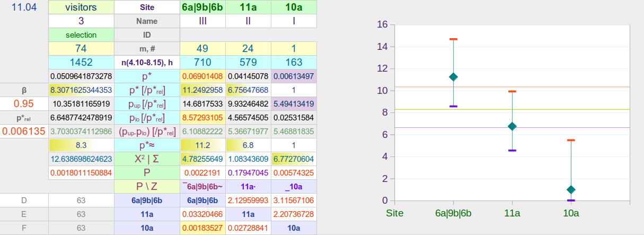Click the 'n(4.10-8.15), h' label cell
Screen dimensions: 644x235
147,62
